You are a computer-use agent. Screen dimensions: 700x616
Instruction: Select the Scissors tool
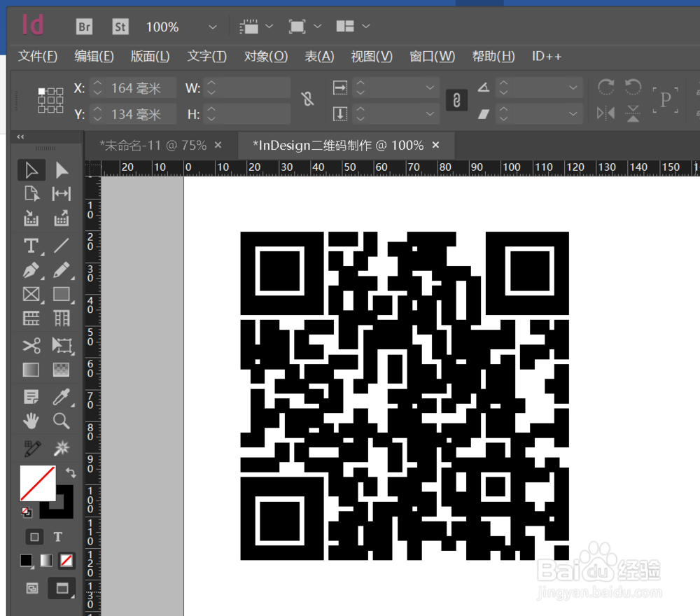pos(31,345)
